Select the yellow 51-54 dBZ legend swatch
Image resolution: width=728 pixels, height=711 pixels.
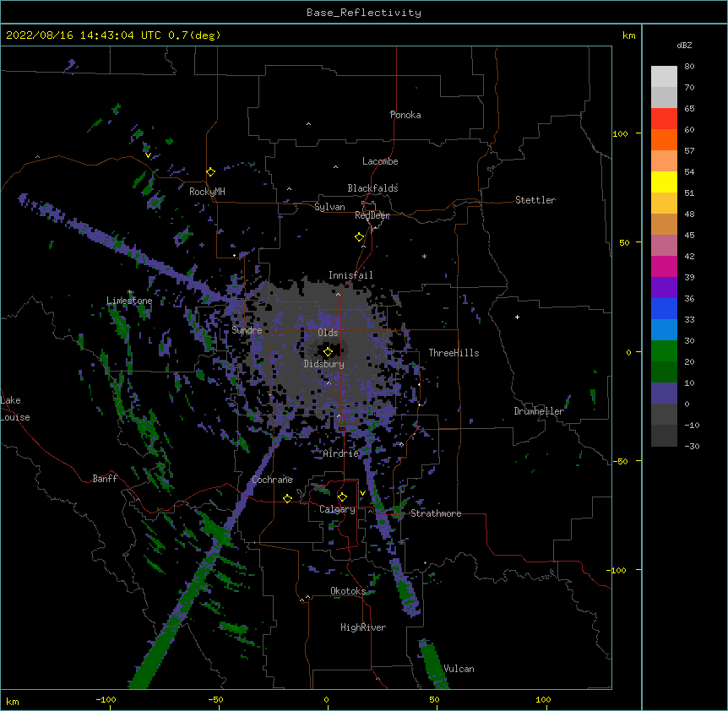(x=664, y=182)
